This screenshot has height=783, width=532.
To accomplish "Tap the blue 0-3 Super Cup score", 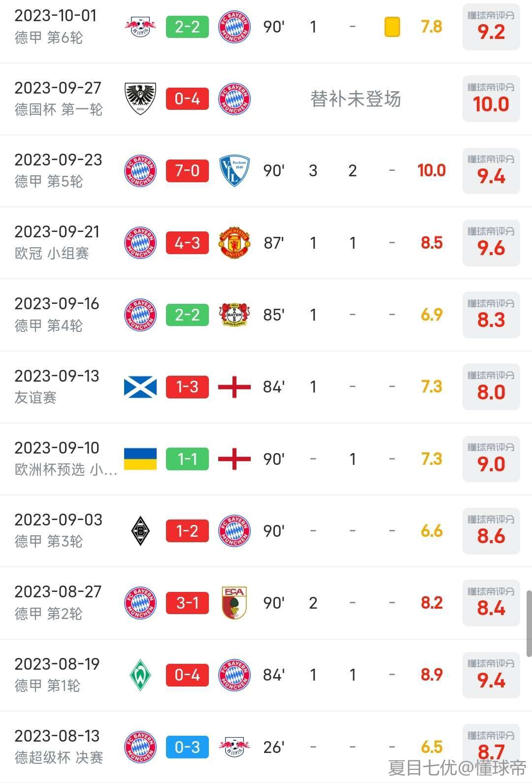I will click(187, 747).
